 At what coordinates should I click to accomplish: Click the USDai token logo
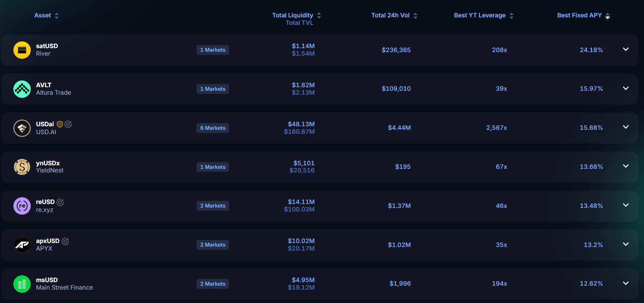22,128
